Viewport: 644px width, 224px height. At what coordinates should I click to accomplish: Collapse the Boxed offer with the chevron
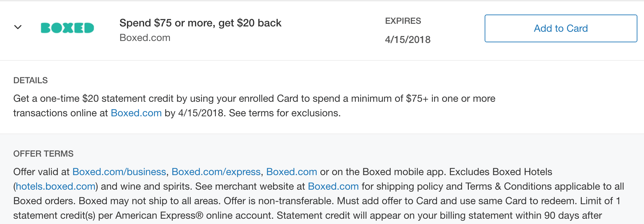pyautogui.click(x=18, y=27)
